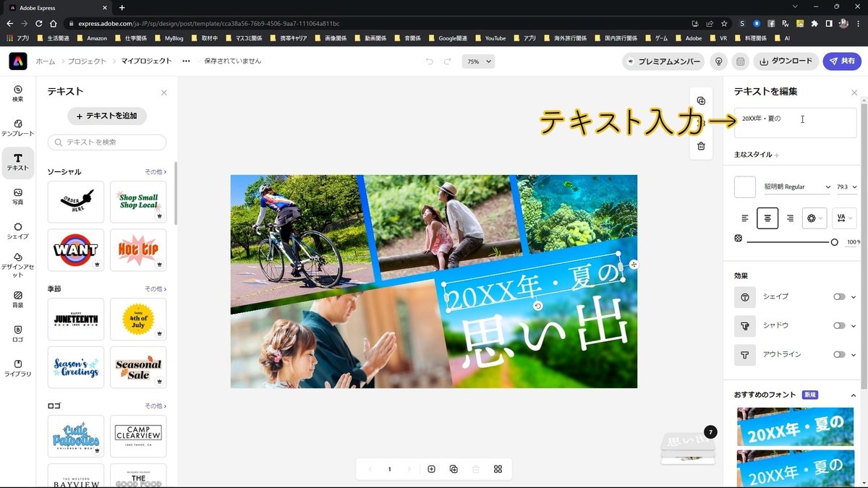Select the テキスト tool in sidebar
868x488 pixels.
tap(18, 162)
